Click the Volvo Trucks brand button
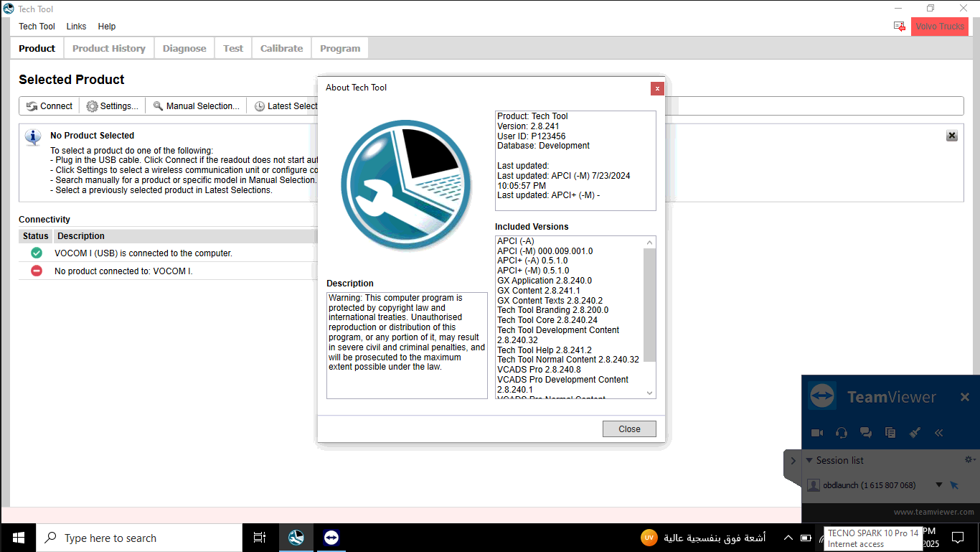 coord(940,27)
